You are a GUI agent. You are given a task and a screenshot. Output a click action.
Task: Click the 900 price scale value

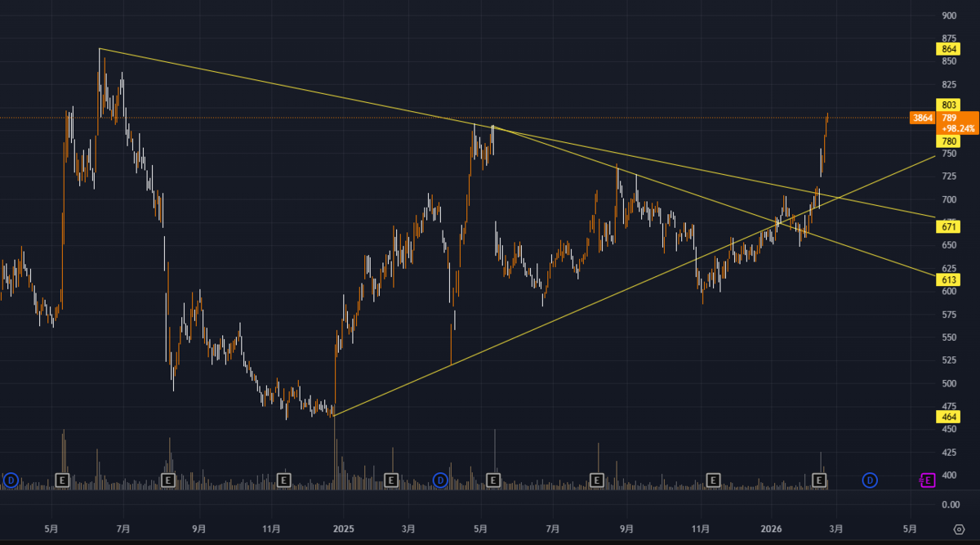[x=949, y=16]
